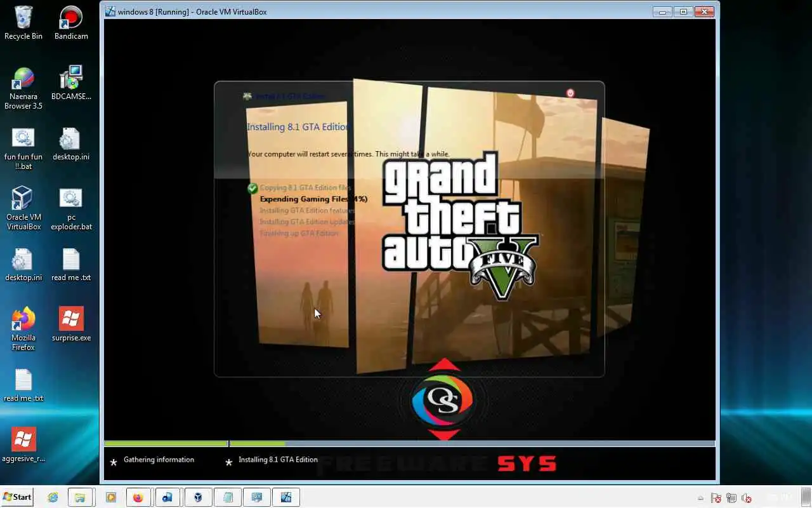This screenshot has width=812, height=508.
Task: Click the partially filled installation progress bar
Action: (472, 444)
